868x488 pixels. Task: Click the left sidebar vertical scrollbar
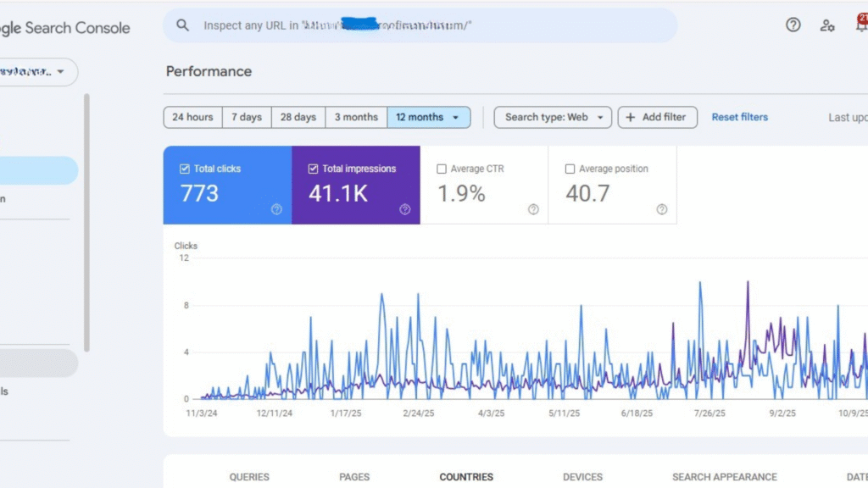coord(86,220)
